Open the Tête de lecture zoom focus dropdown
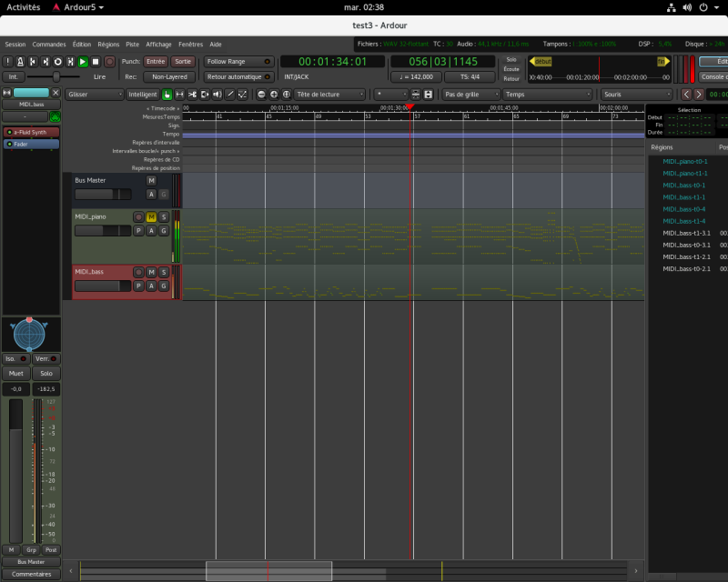The image size is (728, 582). (329, 95)
